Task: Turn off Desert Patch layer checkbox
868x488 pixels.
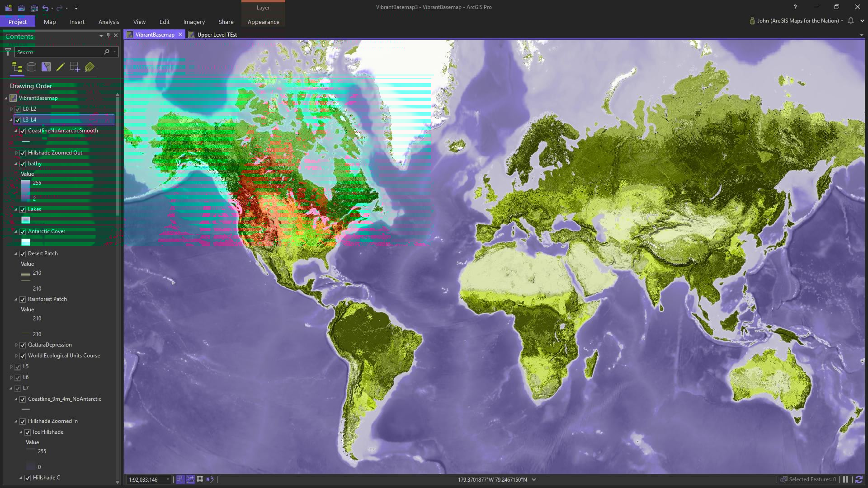Action: click(x=23, y=254)
